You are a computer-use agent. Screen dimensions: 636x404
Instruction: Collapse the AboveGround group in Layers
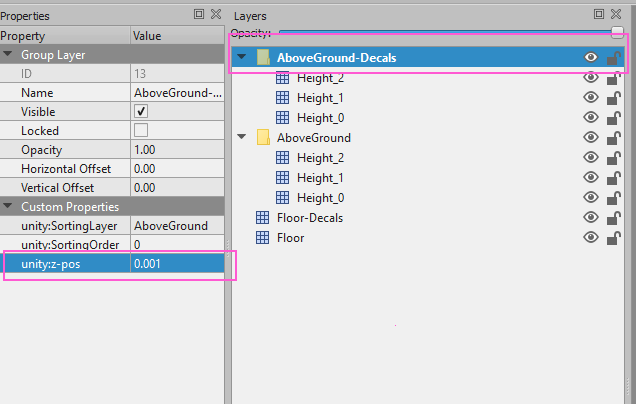point(242,137)
